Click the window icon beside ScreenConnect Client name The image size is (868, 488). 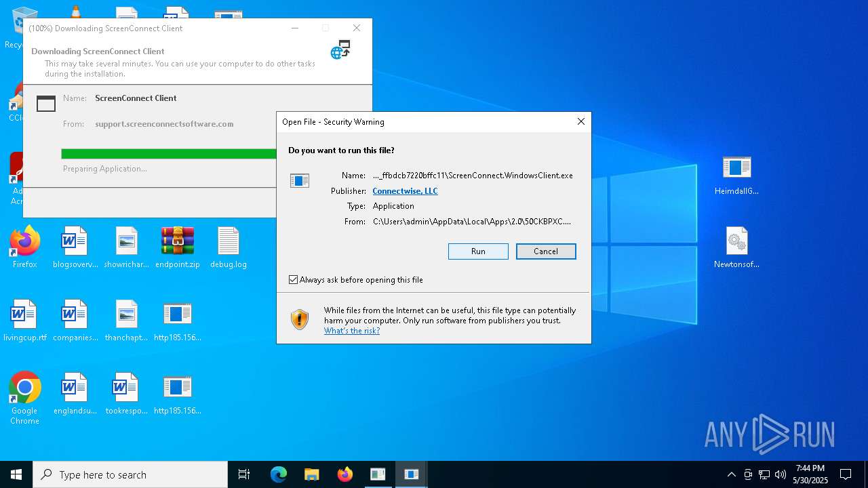tap(46, 103)
